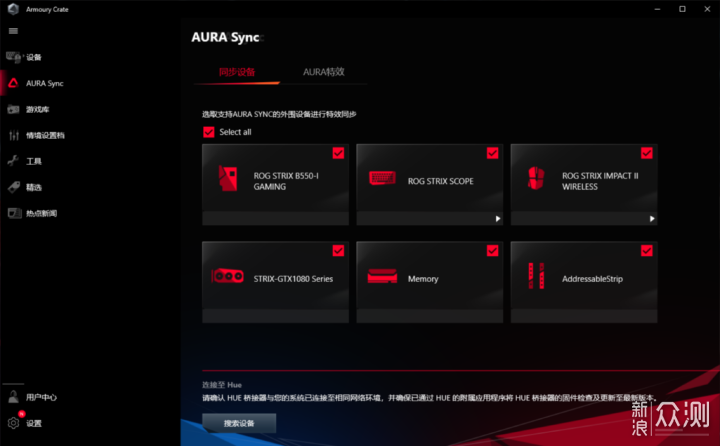Click the ROG STRIX B550-I motherboard icon
This screenshot has width=720, height=446.
tap(227, 178)
